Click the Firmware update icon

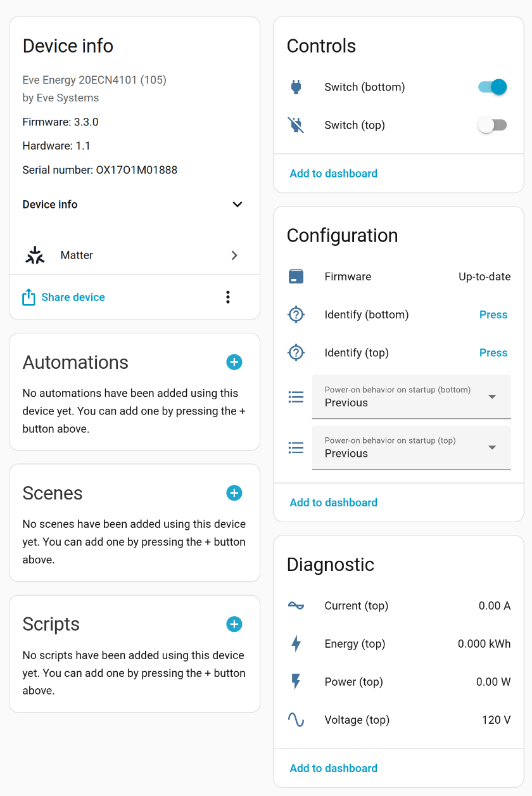coord(296,277)
